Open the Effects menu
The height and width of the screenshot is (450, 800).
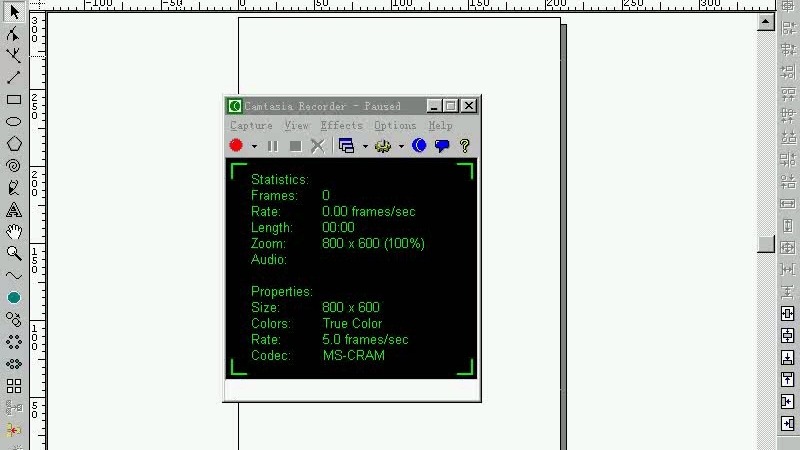(341, 126)
